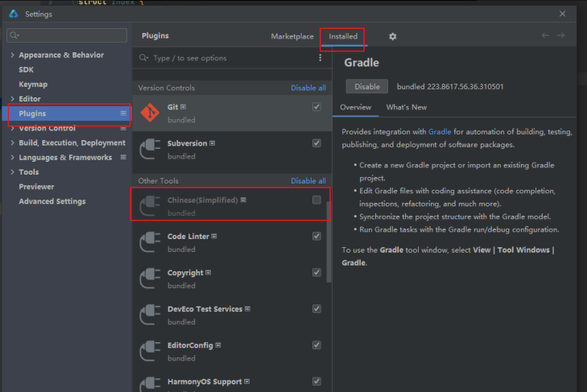Navigate forward with the right arrow

pyautogui.click(x=560, y=35)
